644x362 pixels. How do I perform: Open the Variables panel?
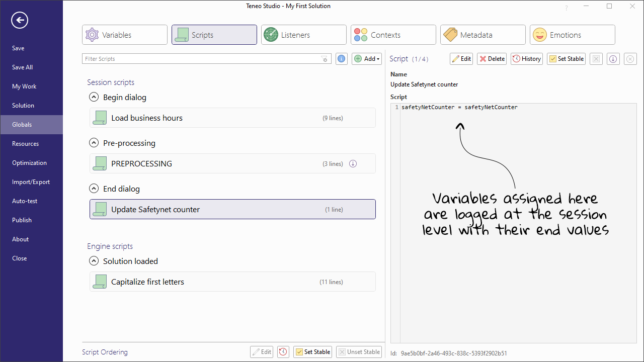pos(124,34)
